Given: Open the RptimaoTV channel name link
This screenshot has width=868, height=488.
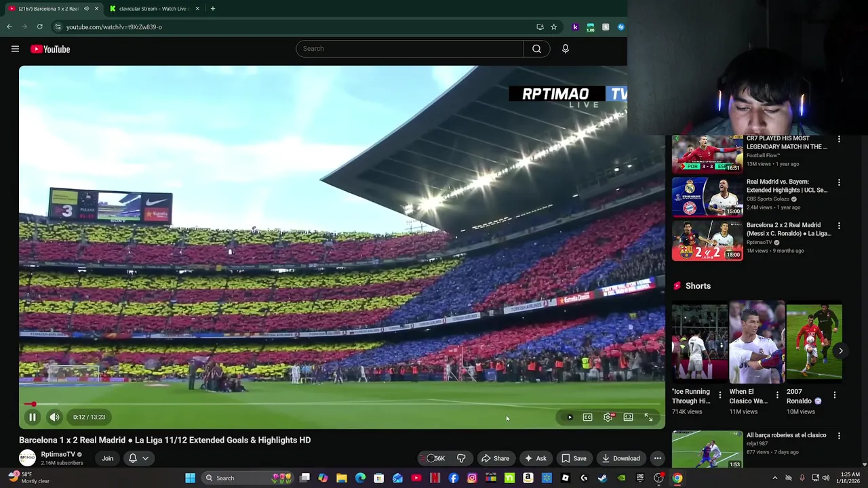Looking at the screenshot, I should 58,454.
